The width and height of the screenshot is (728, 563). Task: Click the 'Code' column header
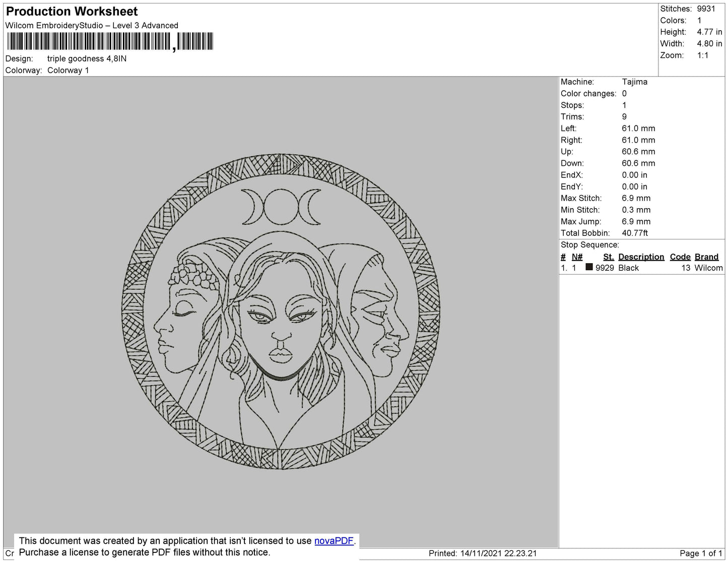680,257
